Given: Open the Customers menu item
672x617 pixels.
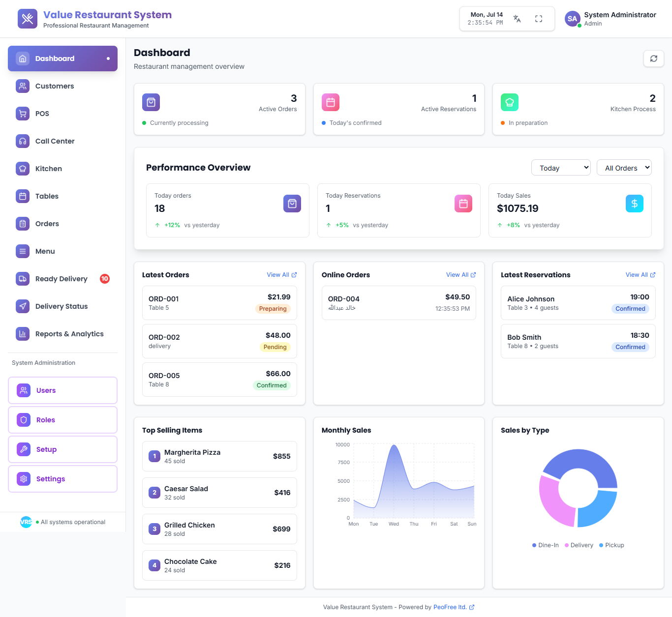Looking at the screenshot, I should 55,86.
